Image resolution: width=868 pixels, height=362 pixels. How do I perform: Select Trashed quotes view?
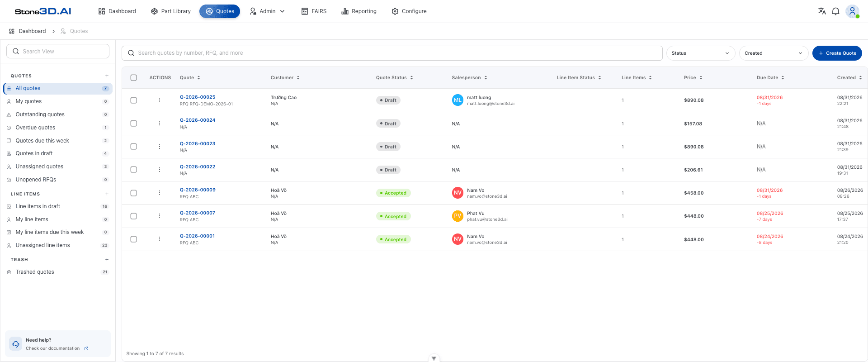(58, 272)
